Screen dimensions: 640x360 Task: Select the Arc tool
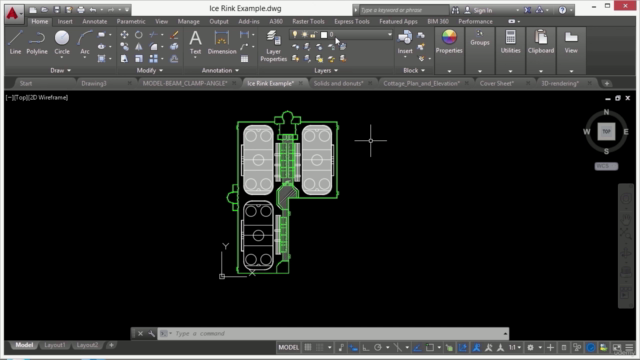[84, 42]
